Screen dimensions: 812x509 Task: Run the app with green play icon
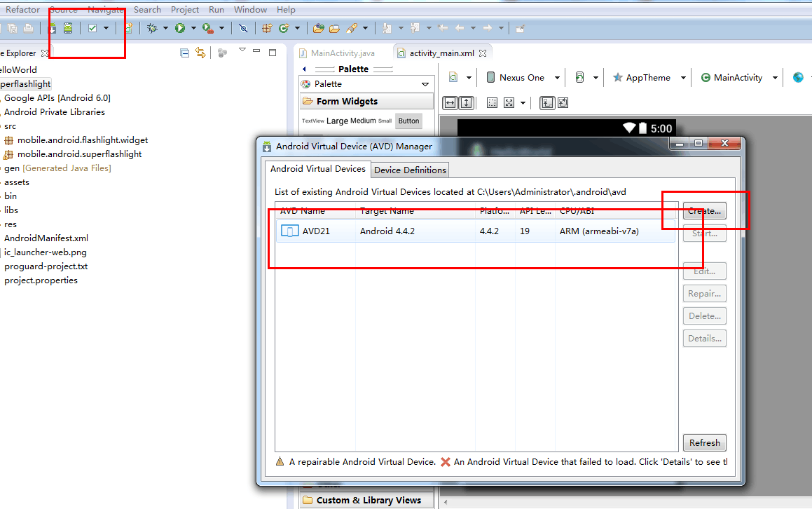179,29
